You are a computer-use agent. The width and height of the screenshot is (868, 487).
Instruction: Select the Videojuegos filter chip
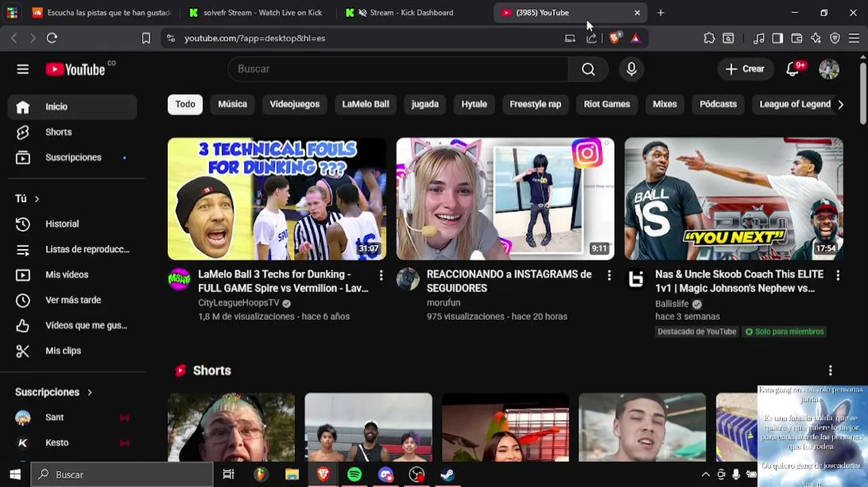click(295, 104)
